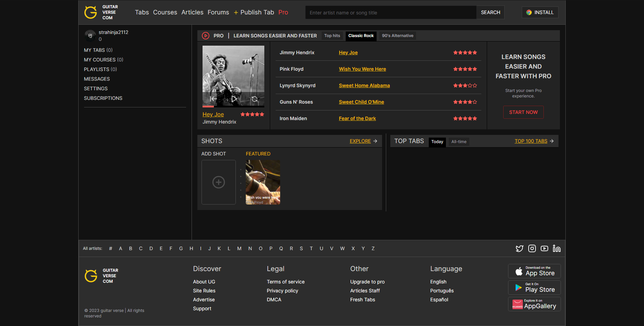Switch Top Tabs to Today
This screenshot has height=326, width=644.
(x=437, y=142)
